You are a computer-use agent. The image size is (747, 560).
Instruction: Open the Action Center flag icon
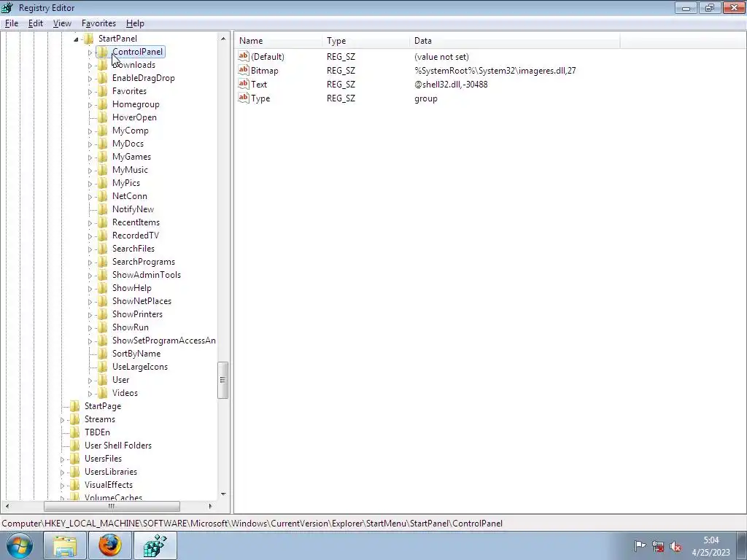tap(640, 546)
